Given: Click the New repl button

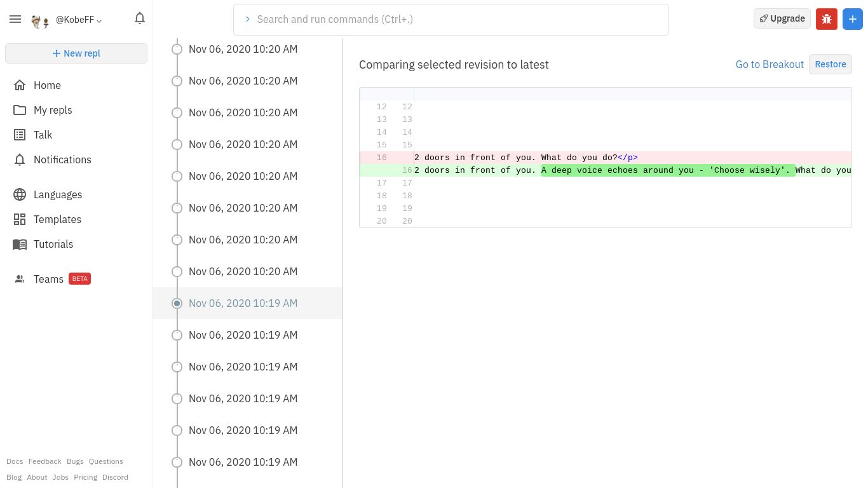Looking at the screenshot, I should pyautogui.click(x=76, y=53).
